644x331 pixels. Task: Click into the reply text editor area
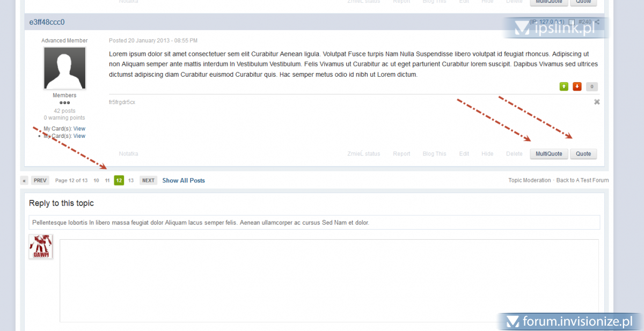tap(328, 281)
